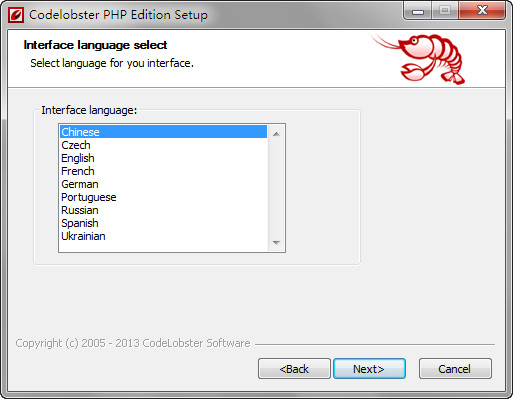Cancel the Codelobster setup
Image resolution: width=513 pixels, height=399 pixels.
[455, 369]
